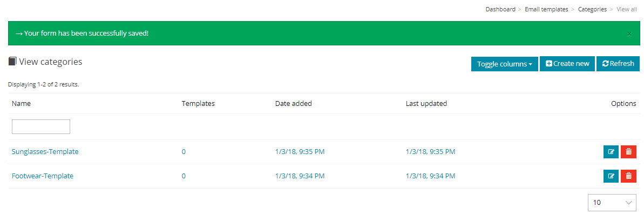Click the Name filter input field
The height and width of the screenshot is (214, 644).
(41, 127)
